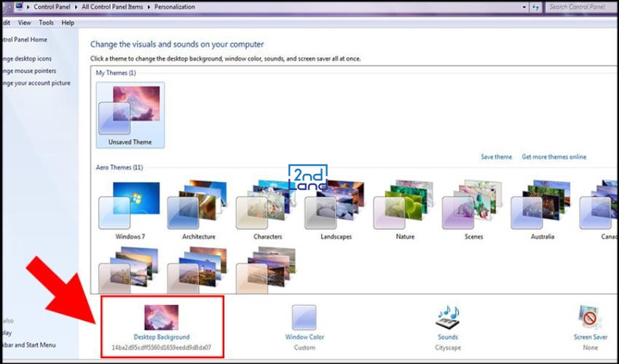
Task: Click the Desktop Background link text
Action: point(162,337)
